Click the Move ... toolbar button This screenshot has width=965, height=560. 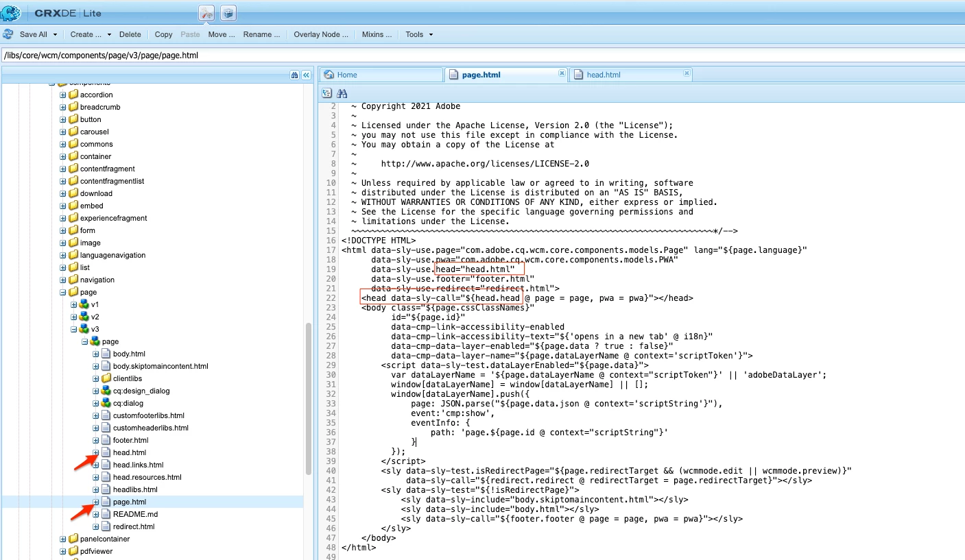click(222, 34)
